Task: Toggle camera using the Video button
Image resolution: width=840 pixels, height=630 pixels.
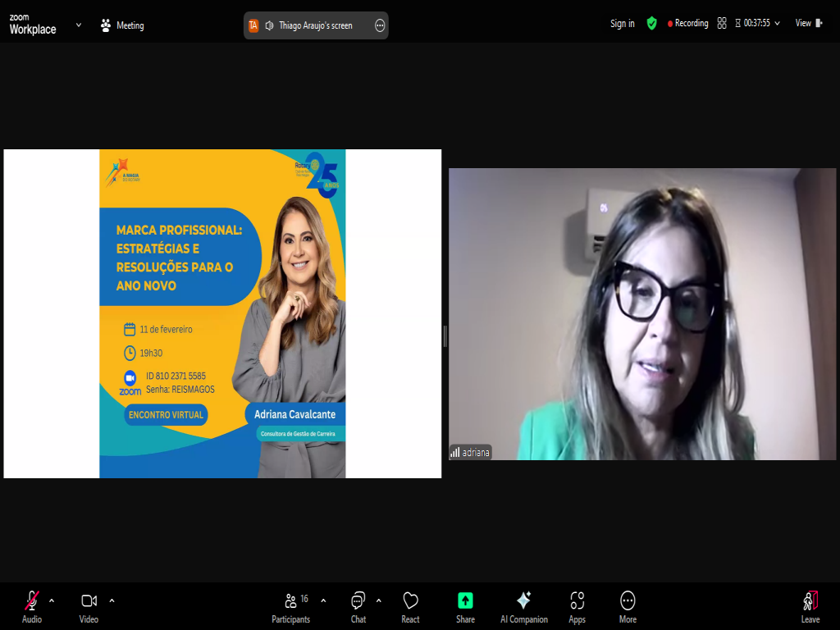Action: click(x=89, y=606)
